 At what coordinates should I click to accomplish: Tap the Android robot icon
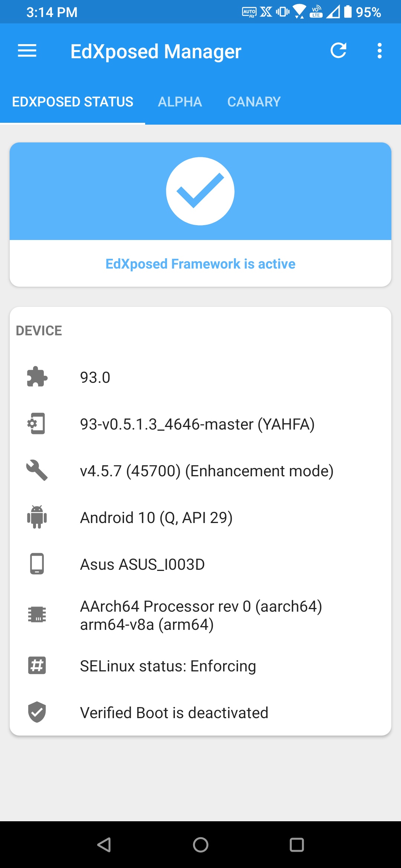coord(37,517)
